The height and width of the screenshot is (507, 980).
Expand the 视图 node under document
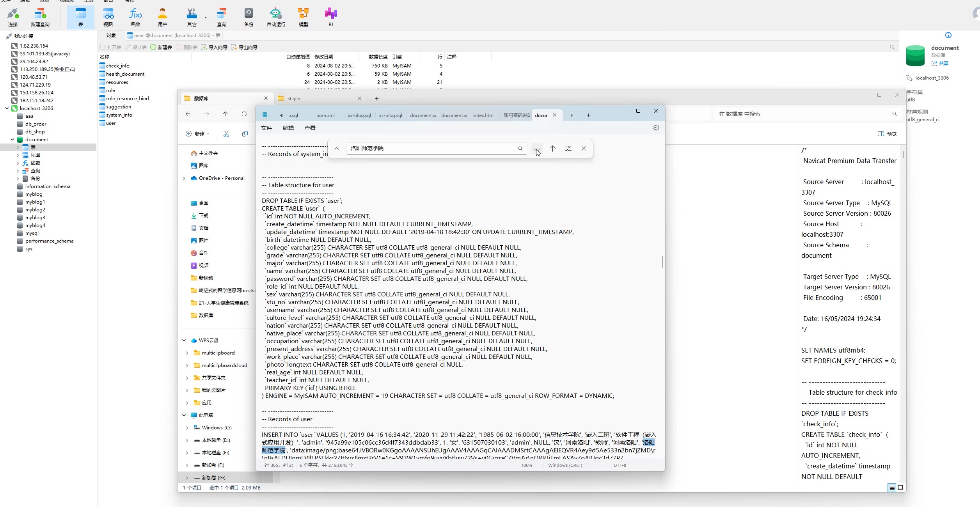pyautogui.click(x=18, y=155)
